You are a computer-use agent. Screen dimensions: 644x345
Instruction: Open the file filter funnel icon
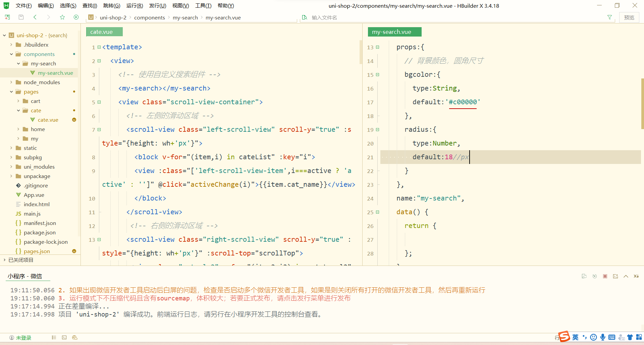[610, 17]
